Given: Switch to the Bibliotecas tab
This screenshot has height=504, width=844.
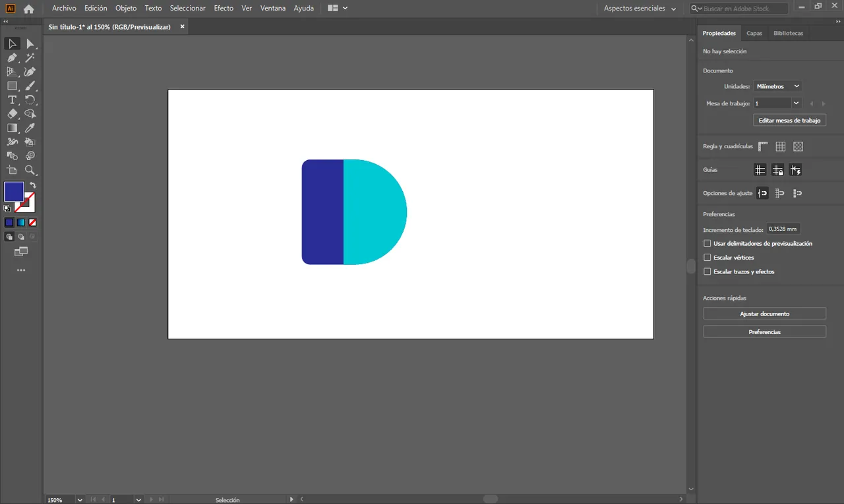Looking at the screenshot, I should (789, 33).
